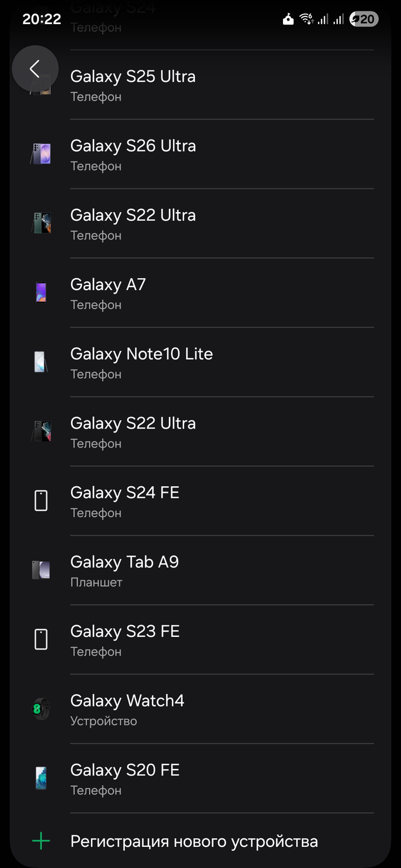
Task: Tap the green plus icon
Action: point(41,841)
